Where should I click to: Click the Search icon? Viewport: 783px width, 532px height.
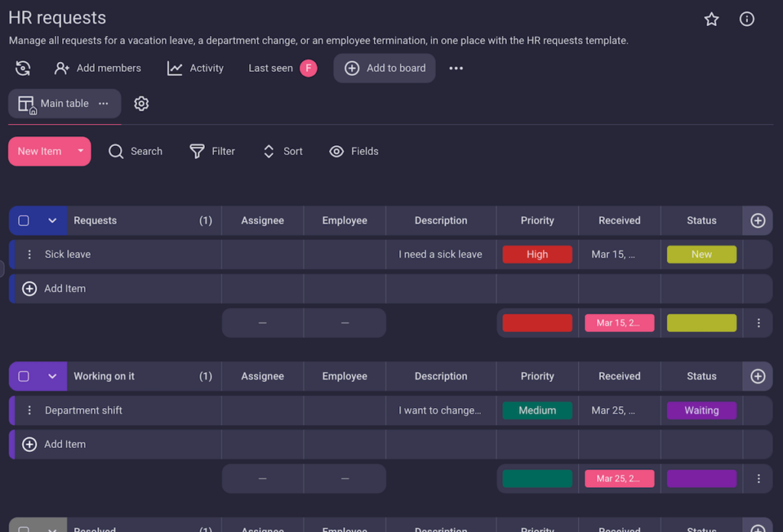click(x=115, y=151)
